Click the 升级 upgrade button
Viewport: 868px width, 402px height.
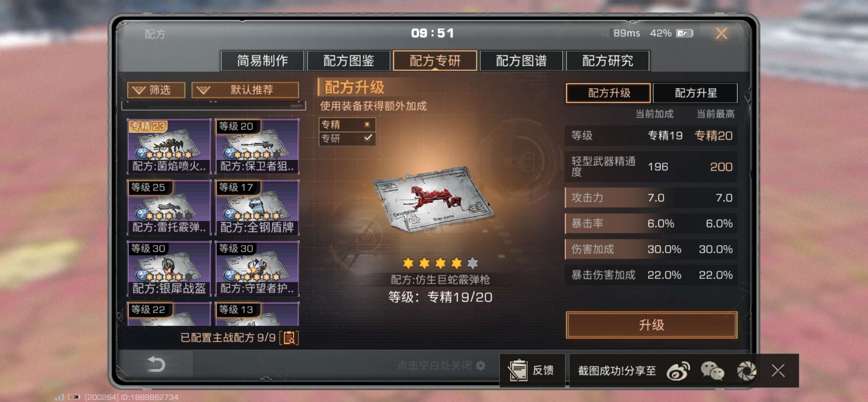pos(651,325)
